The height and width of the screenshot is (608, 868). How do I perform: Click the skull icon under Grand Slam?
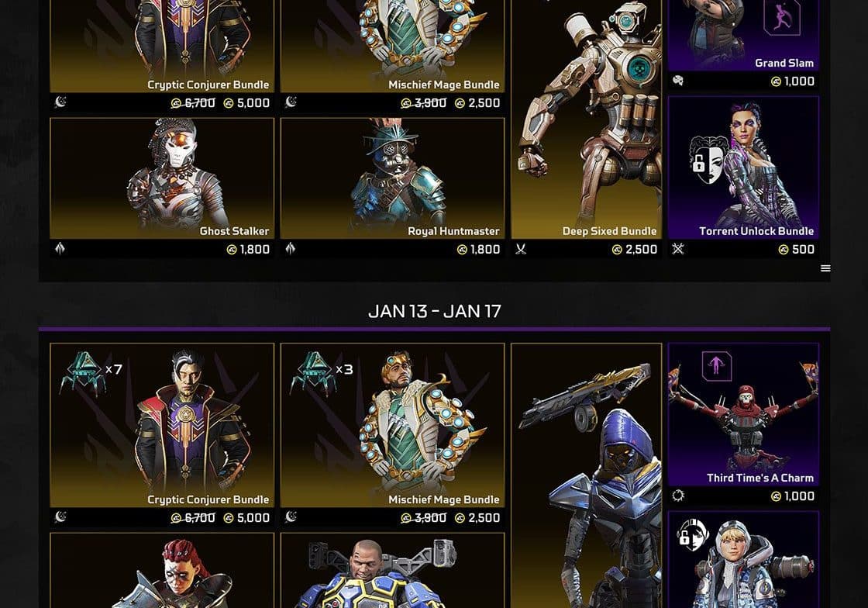(x=677, y=81)
